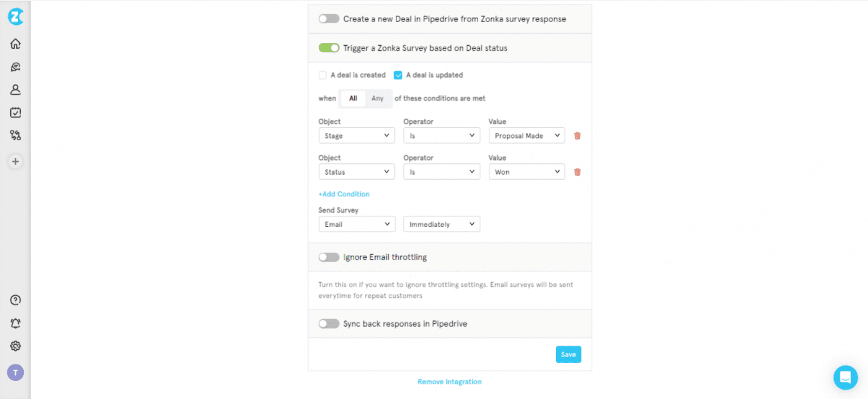Open the Help question mark icon
868x399 pixels.
point(15,300)
